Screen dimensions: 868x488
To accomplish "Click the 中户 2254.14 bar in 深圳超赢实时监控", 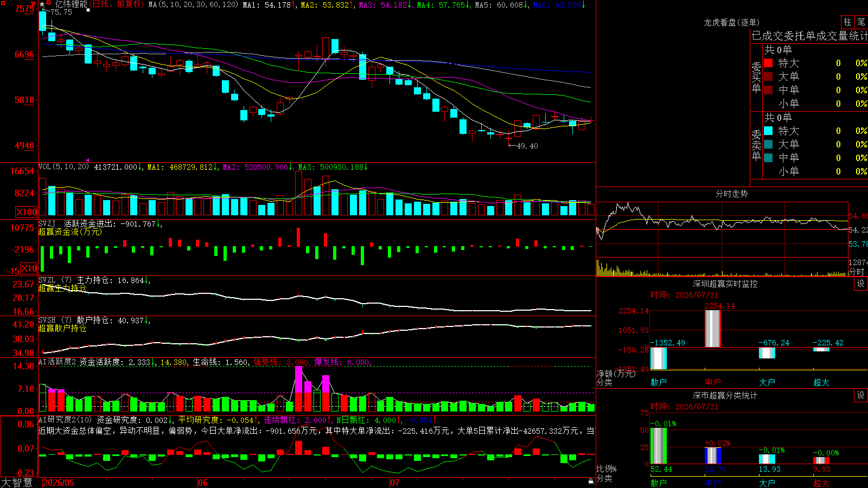I will click(713, 329).
